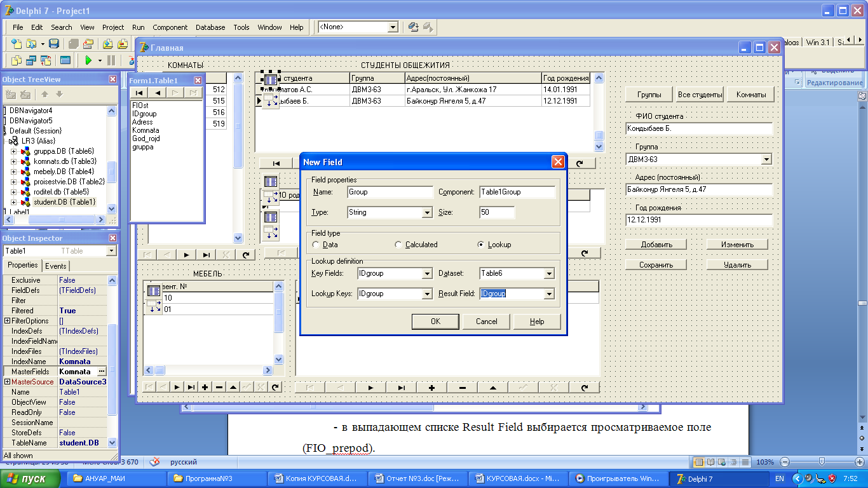
Task: Open the Result Field dropdown
Action: click(549, 294)
